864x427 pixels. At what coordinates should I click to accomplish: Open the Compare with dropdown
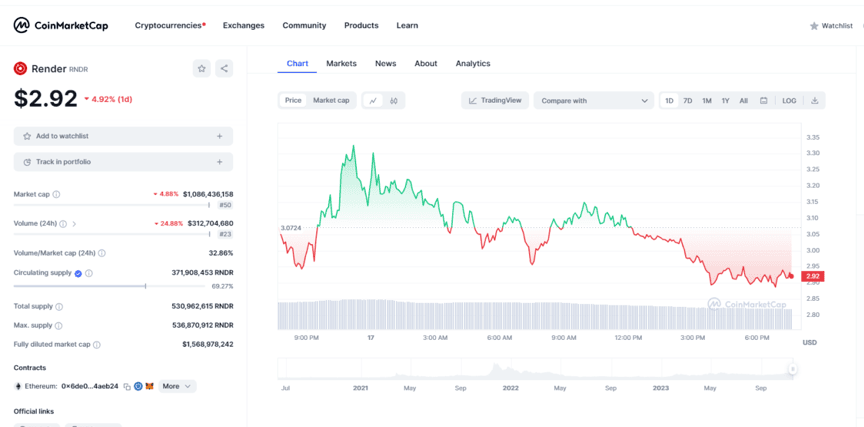(593, 100)
